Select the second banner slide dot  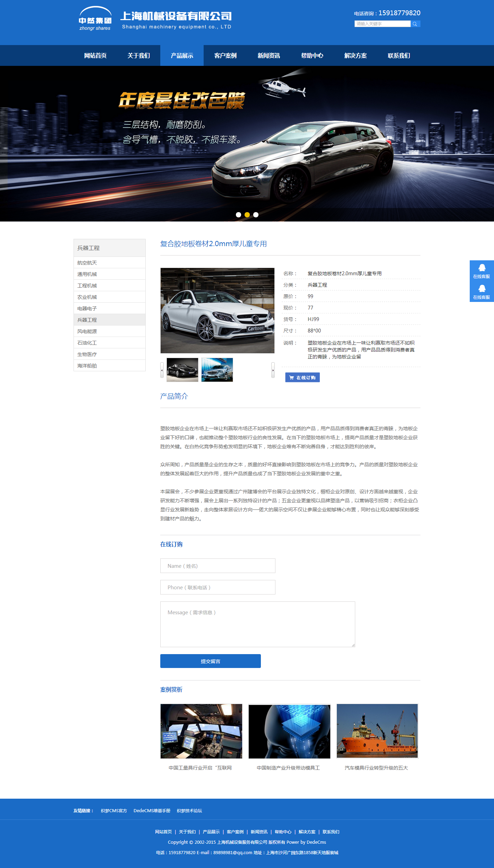click(247, 215)
